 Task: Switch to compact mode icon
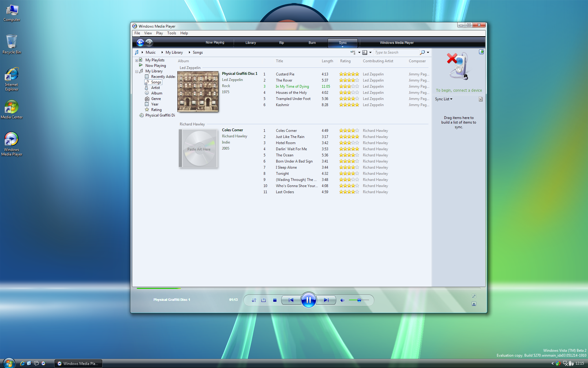474,304
